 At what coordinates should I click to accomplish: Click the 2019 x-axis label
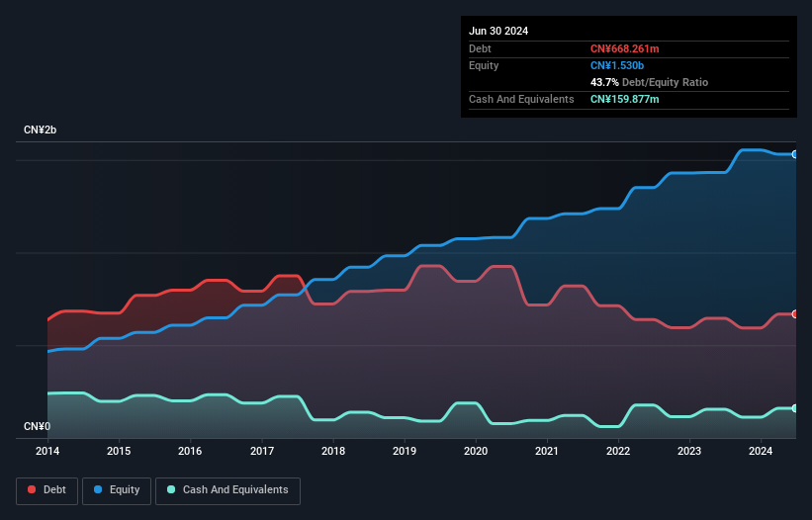point(405,451)
